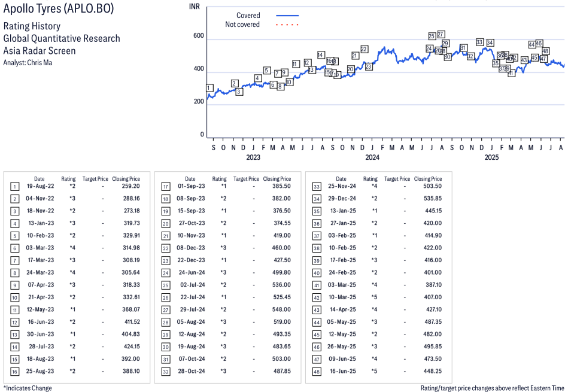Select chart marker 23 on the price chart
Image resolution: width=571 pixels, height=392 pixels.
click(369, 66)
